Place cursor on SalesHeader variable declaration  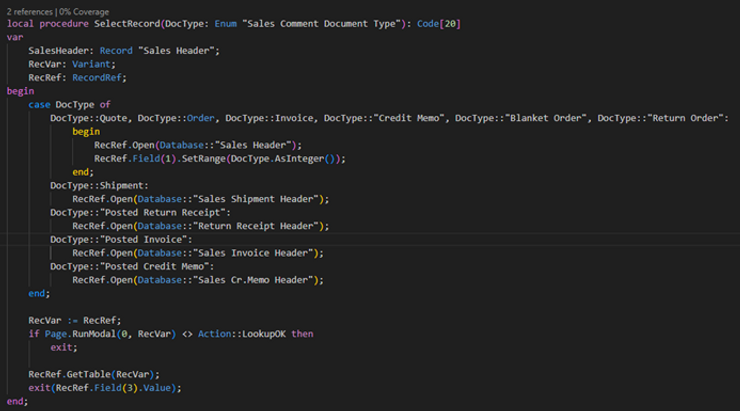55,50
